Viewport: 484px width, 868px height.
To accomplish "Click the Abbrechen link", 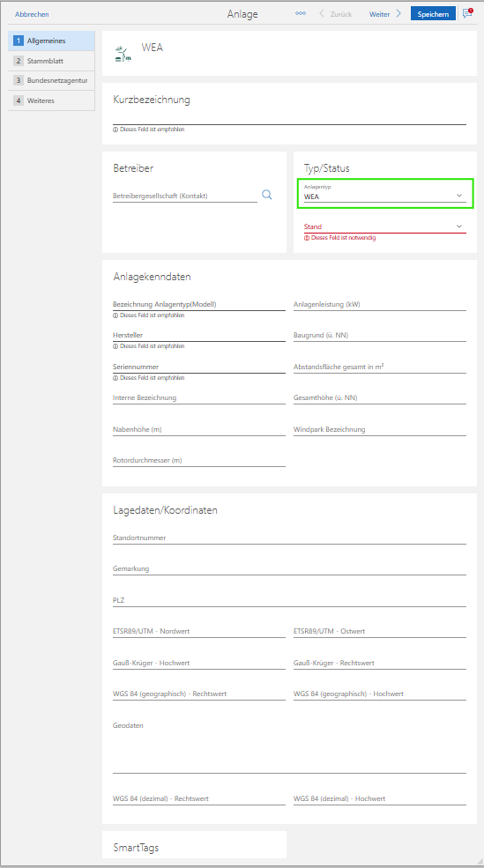I will point(32,14).
